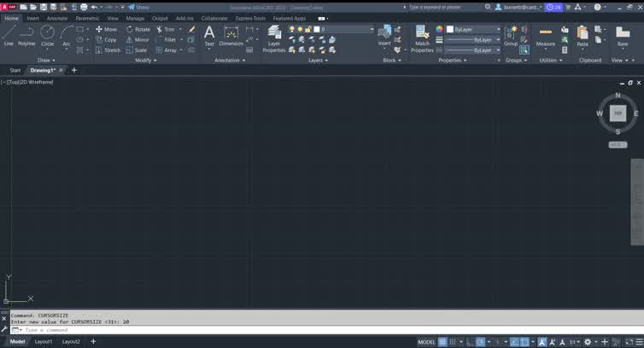
Task: Toggle MODEL space button in status bar
Action: 426,342
